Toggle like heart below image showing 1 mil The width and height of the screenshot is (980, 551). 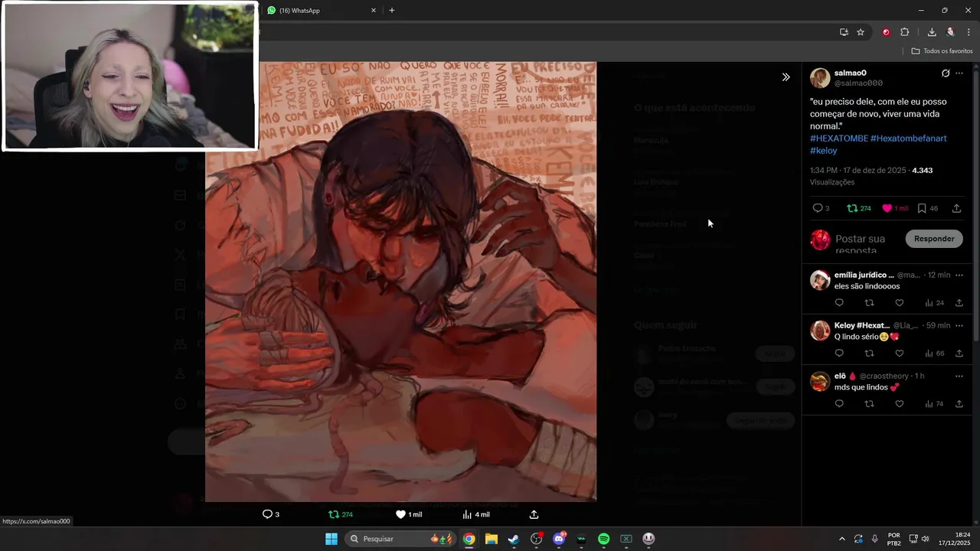tap(409, 514)
